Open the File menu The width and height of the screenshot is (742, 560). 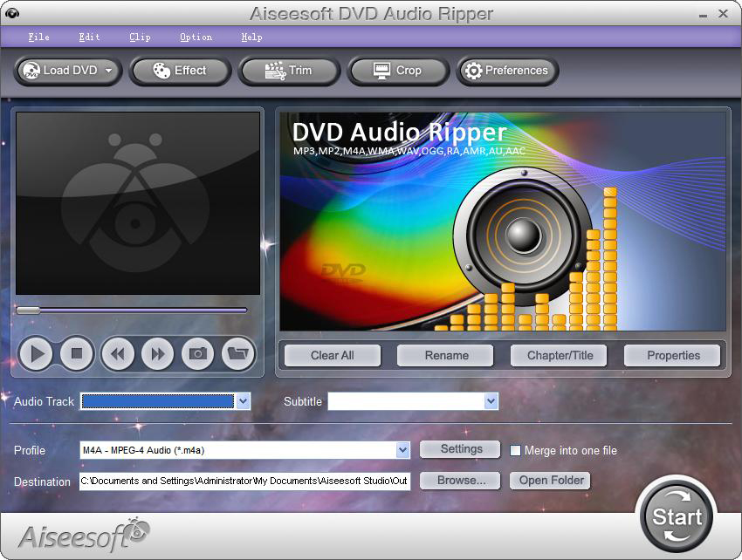(38, 38)
